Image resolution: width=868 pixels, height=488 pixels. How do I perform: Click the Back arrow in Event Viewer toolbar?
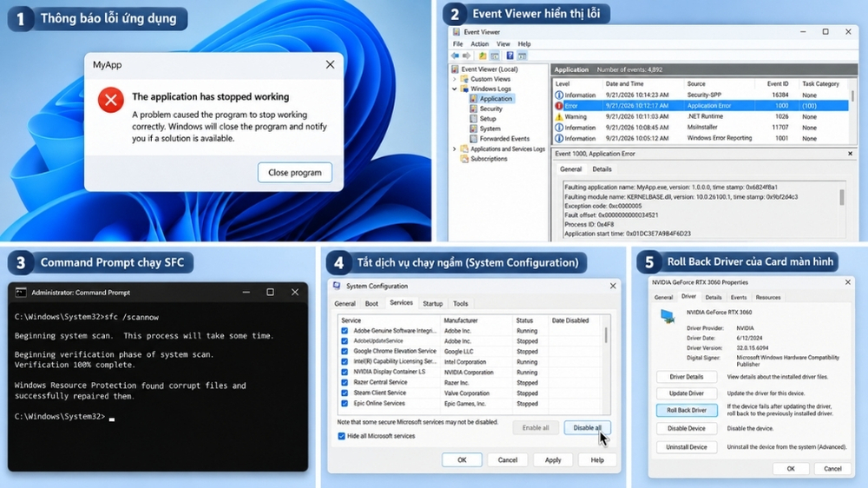(455, 56)
